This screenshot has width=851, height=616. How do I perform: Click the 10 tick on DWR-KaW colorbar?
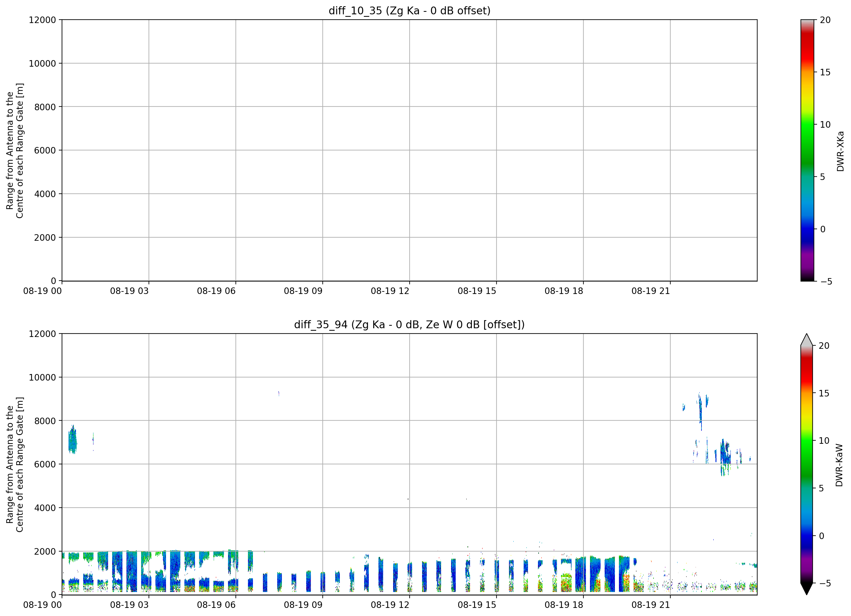(824, 440)
